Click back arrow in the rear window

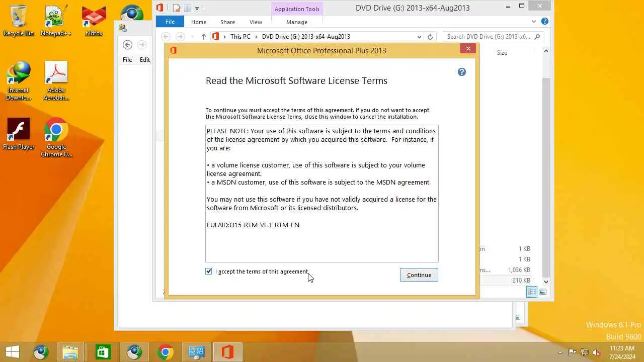(x=128, y=45)
